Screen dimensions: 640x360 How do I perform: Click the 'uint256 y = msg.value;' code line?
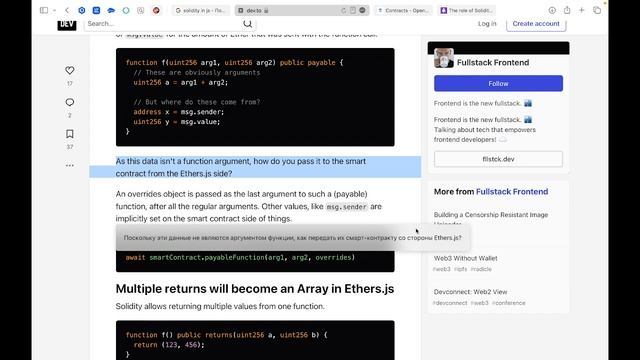176,122
